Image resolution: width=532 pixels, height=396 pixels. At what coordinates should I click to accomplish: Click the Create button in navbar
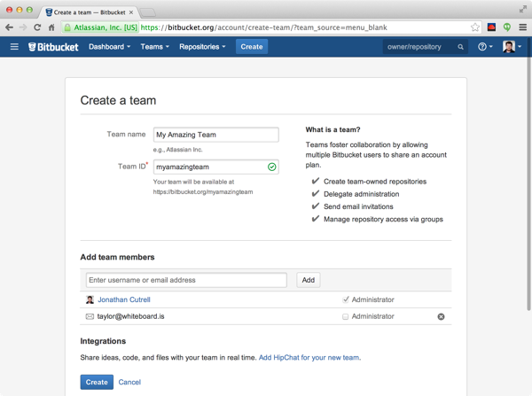[252, 47]
